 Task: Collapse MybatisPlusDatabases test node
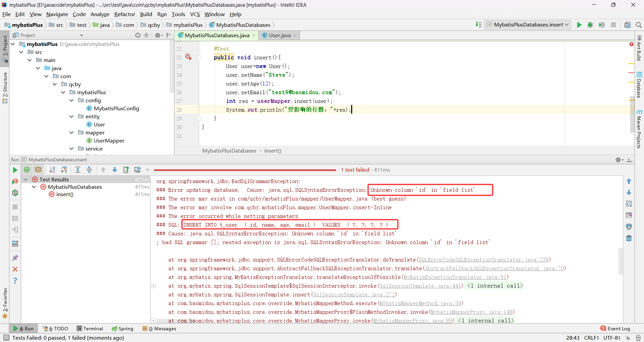(34, 187)
